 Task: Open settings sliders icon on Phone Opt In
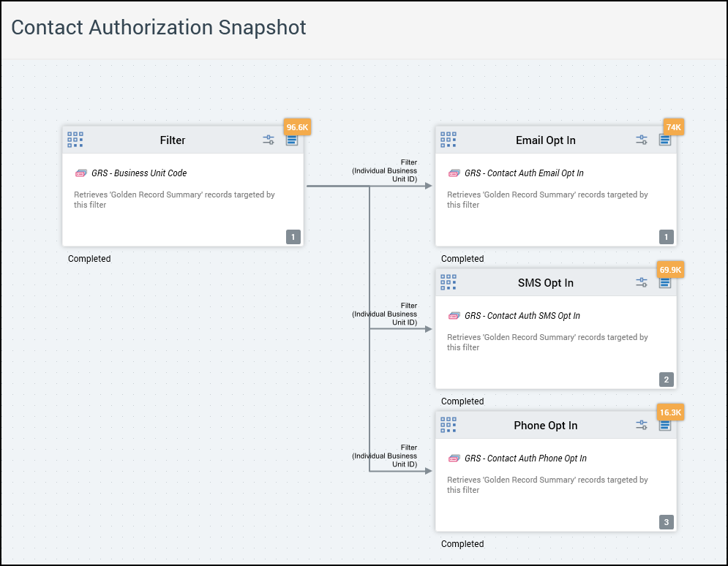[642, 425]
